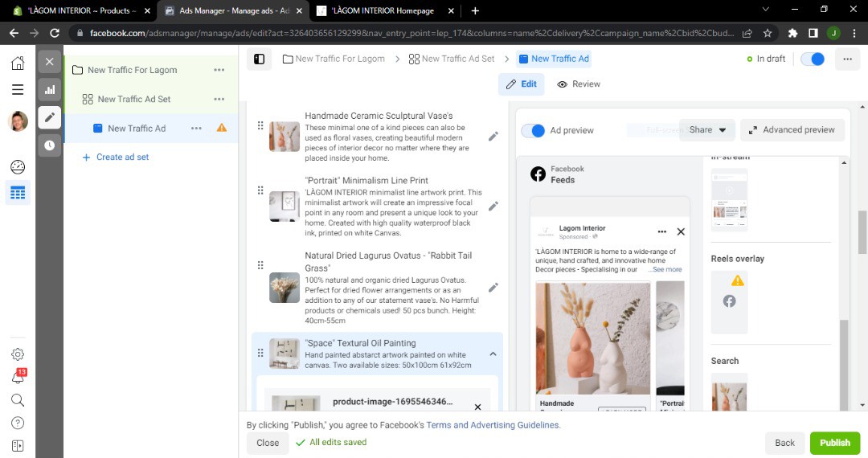Open the help question mark icon
The height and width of the screenshot is (458, 868).
click(x=18, y=423)
